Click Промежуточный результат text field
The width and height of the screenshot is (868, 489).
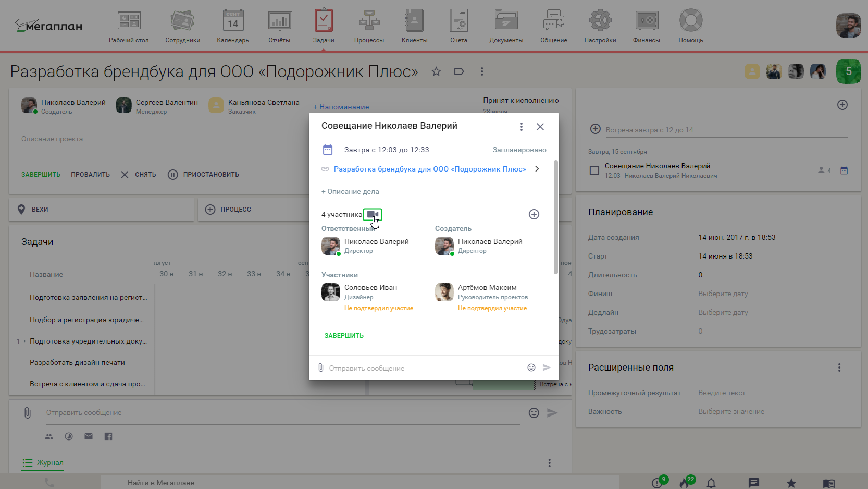point(722,393)
